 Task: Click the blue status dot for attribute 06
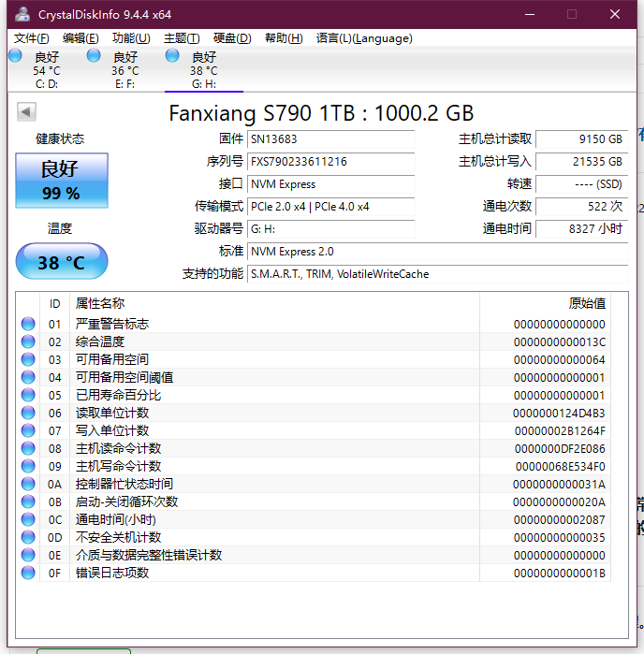[x=28, y=413]
